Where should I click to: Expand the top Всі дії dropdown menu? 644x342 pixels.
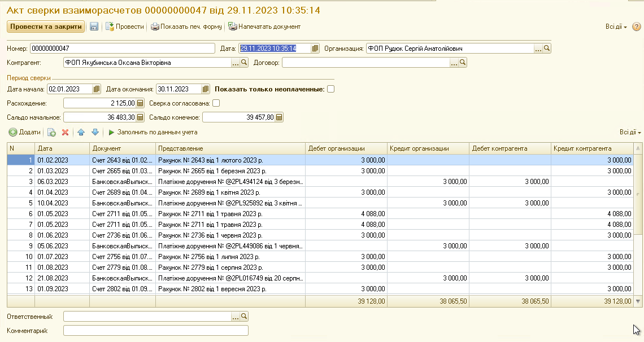[x=616, y=27]
